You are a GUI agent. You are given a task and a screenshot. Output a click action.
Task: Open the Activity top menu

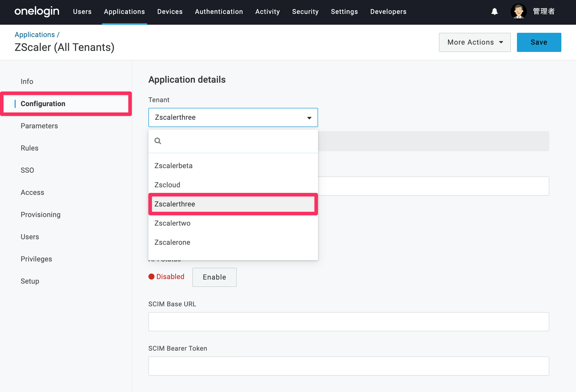pyautogui.click(x=268, y=12)
